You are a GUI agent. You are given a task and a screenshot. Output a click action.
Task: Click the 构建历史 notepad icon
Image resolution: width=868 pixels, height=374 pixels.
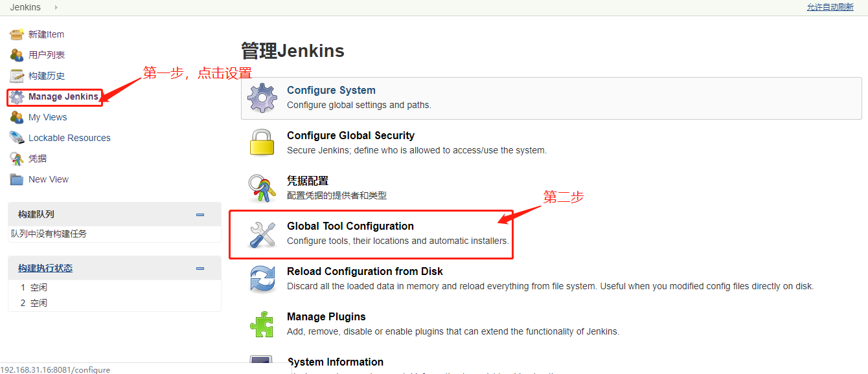(x=17, y=76)
